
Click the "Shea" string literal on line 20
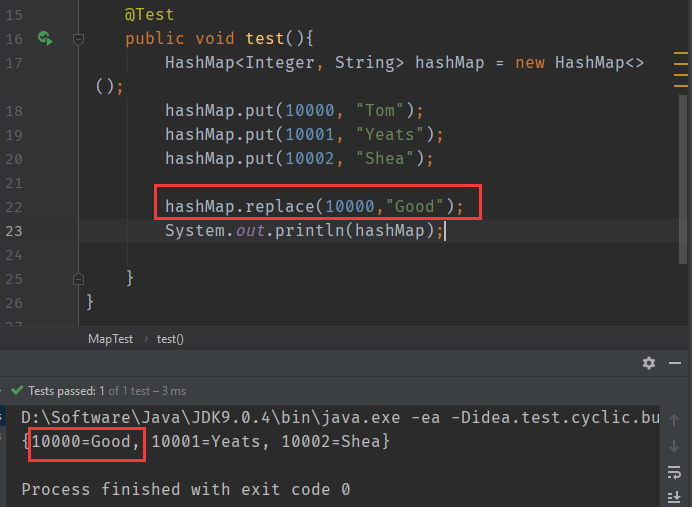pos(384,158)
